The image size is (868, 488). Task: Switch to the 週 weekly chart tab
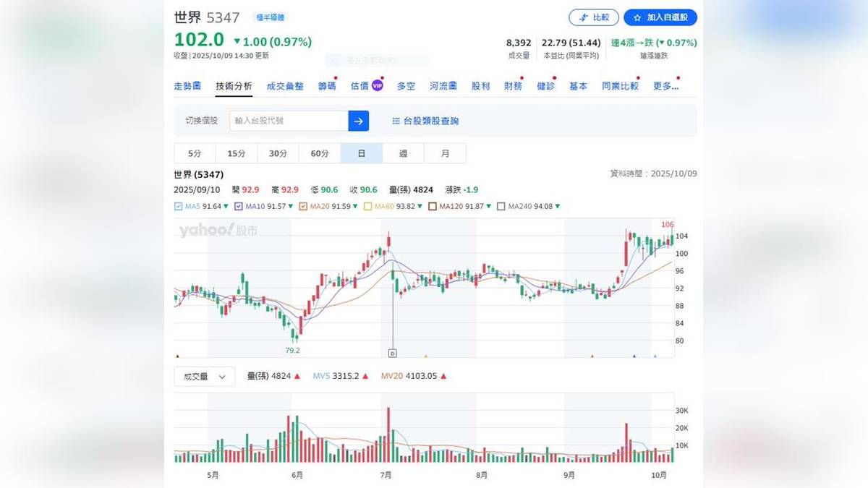(x=404, y=153)
